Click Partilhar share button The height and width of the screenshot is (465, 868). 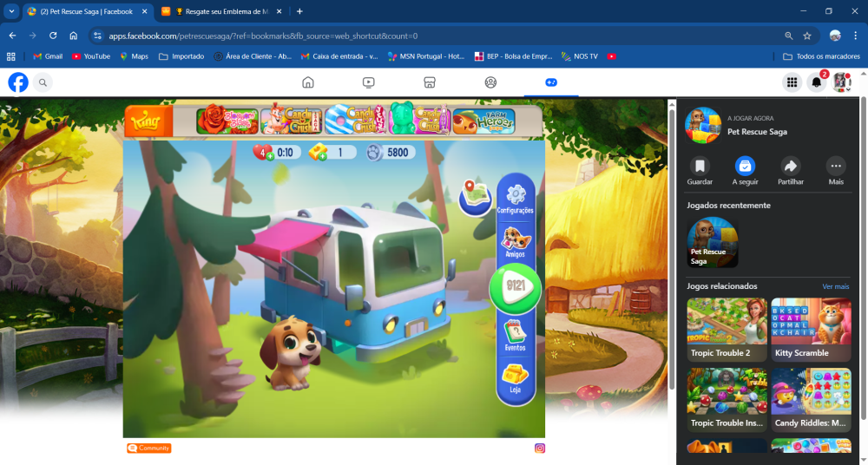791,171
